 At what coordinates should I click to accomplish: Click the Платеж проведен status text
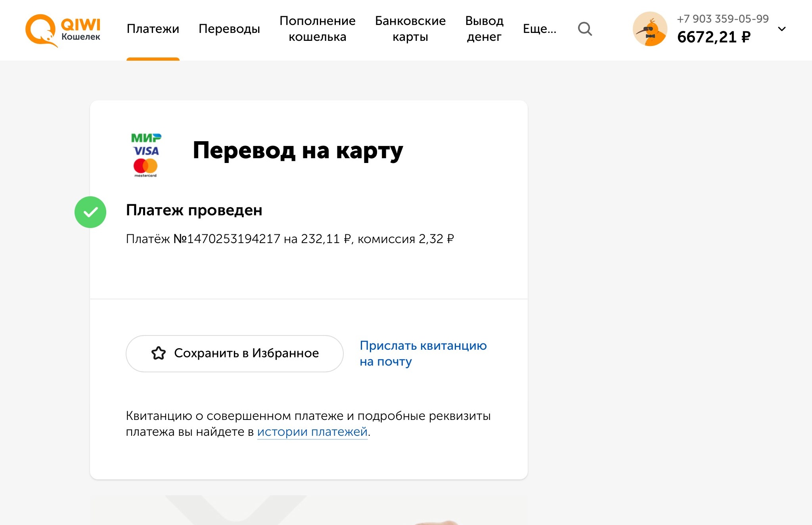coord(194,210)
